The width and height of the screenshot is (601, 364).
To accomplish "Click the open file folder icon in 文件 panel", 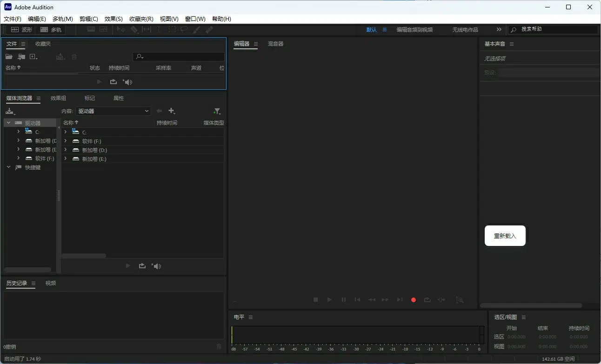I will (x=9, y=57).
